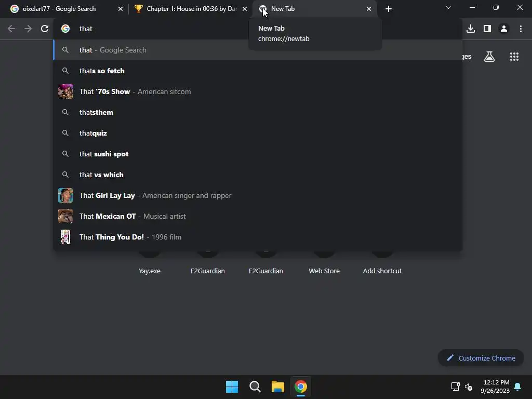Image resolution: width=532 pixels, height=399 pixels.
Task: Click the browser back arrow
Action: point(11,29)
